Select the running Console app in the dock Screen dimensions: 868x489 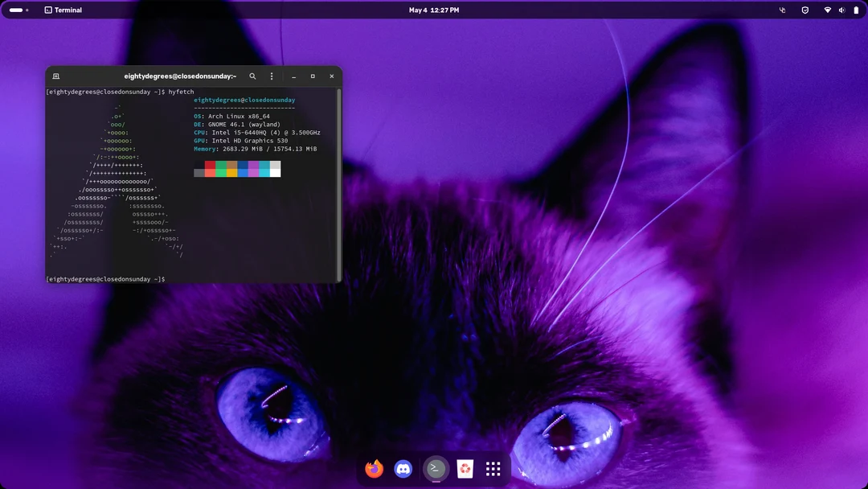[x=436, y=468]
